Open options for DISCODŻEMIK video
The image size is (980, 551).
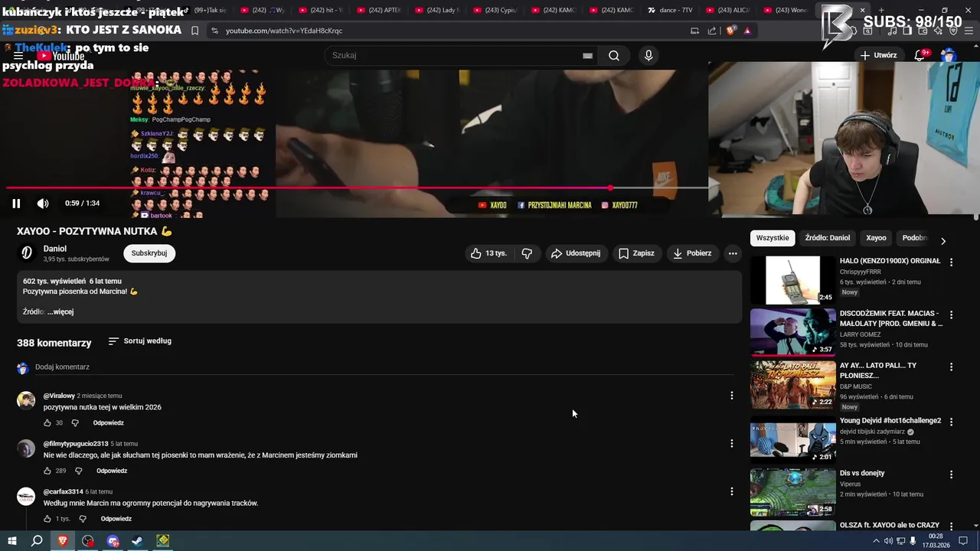point(952,315)
